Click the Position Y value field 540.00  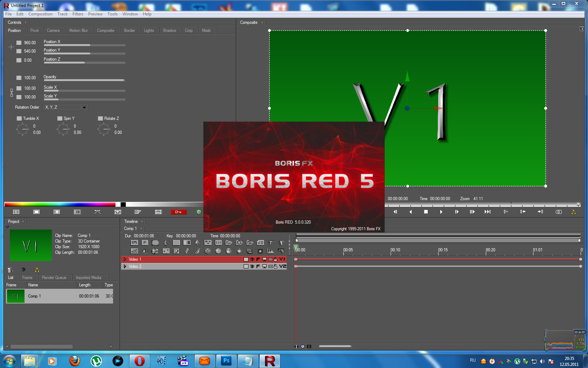(30, 51)
